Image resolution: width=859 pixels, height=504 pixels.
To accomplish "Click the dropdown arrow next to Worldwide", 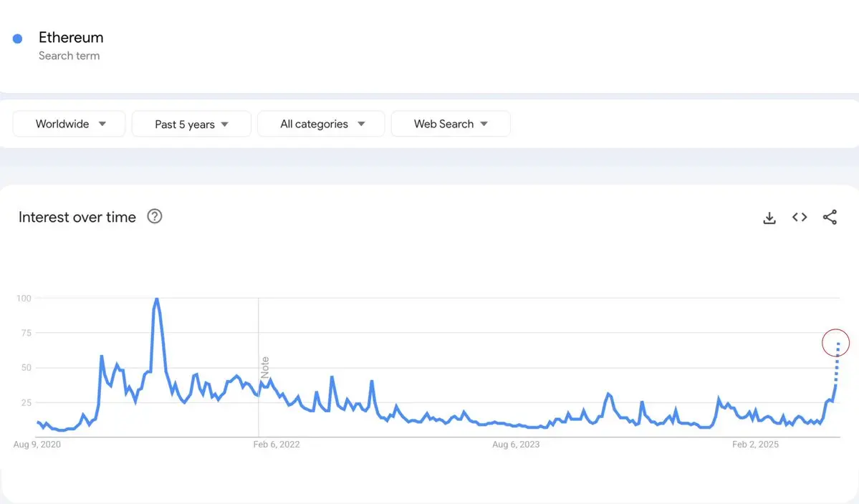I will [102, 124].
